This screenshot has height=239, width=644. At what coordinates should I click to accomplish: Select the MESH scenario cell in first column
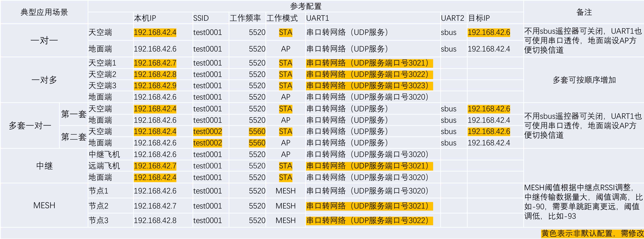44,205
